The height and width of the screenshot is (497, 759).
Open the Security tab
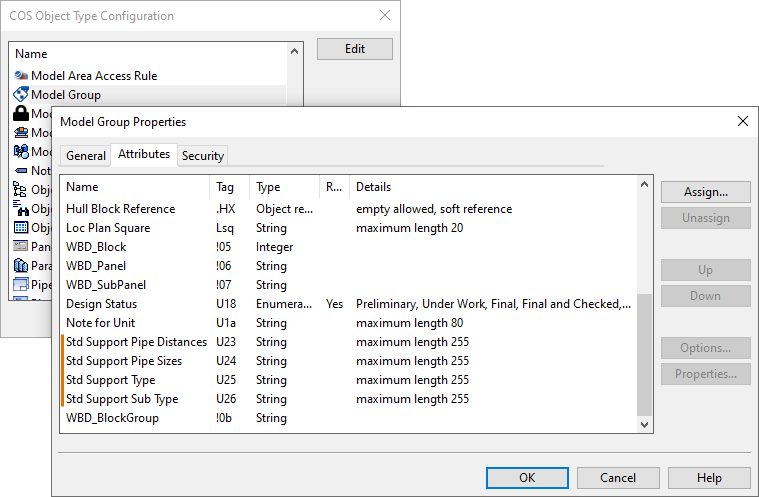tap(203, 156)
